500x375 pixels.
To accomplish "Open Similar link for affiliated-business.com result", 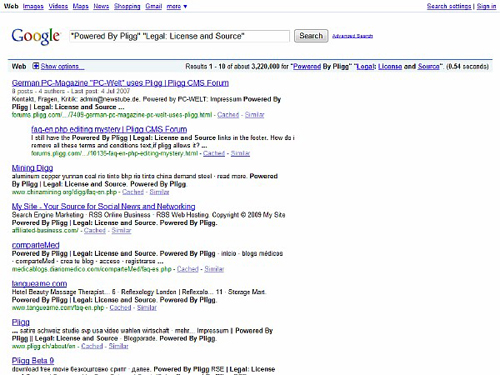I will 121,230.
